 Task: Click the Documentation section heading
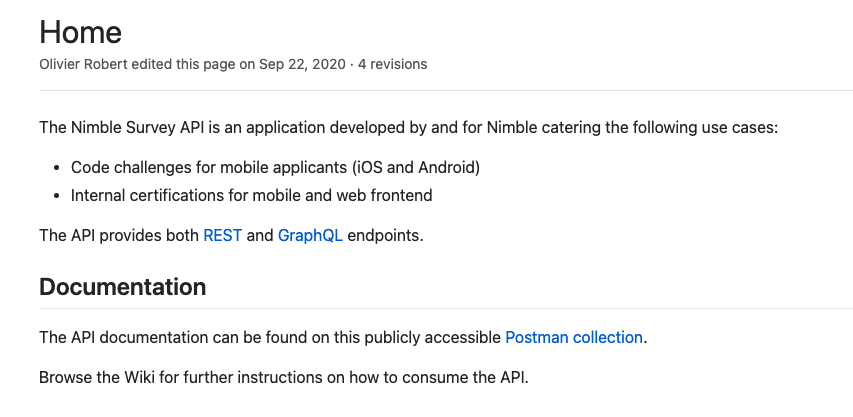coord(122,287)
